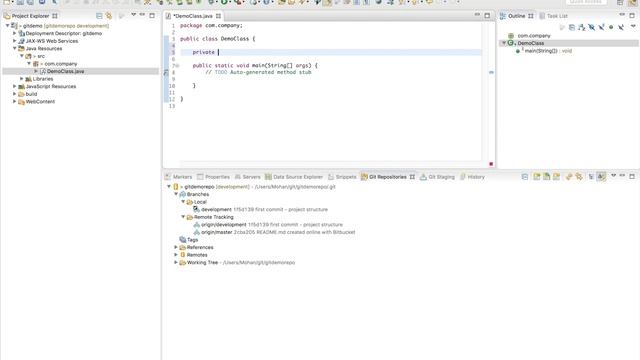Click the Libraries icon in Project Explorer
The width and height of the screenshot is (640, 360).
(29, 79)
